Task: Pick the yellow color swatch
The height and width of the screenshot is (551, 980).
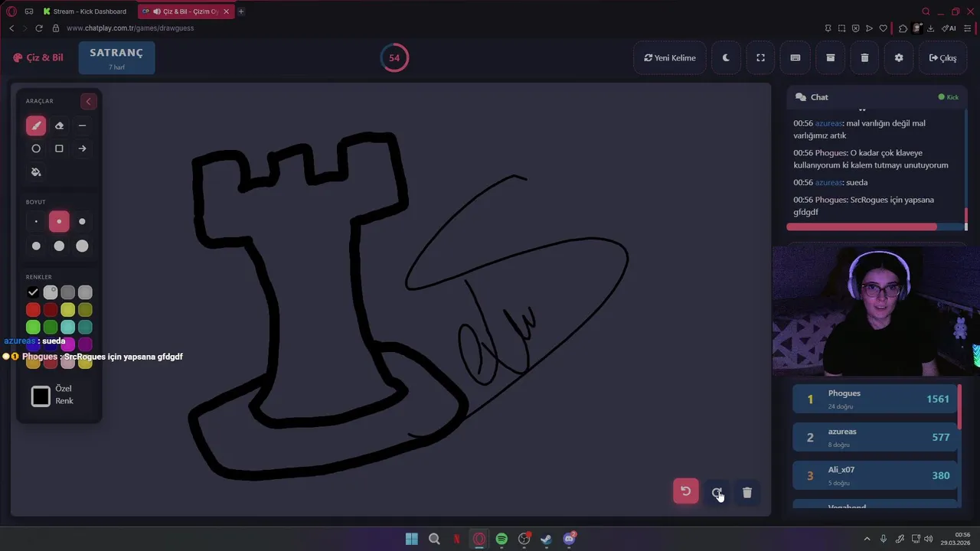Action: (67, 310)
